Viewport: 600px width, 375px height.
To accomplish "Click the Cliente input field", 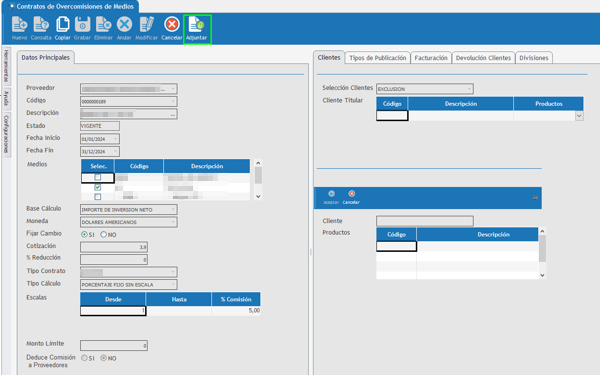I will (x=425, y=221).
